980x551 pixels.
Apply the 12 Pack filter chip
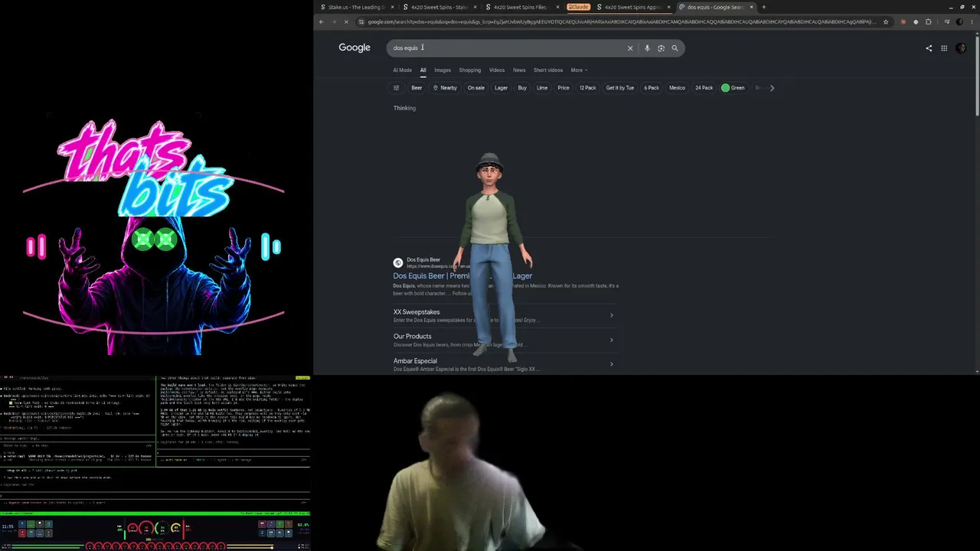point(588,88)
